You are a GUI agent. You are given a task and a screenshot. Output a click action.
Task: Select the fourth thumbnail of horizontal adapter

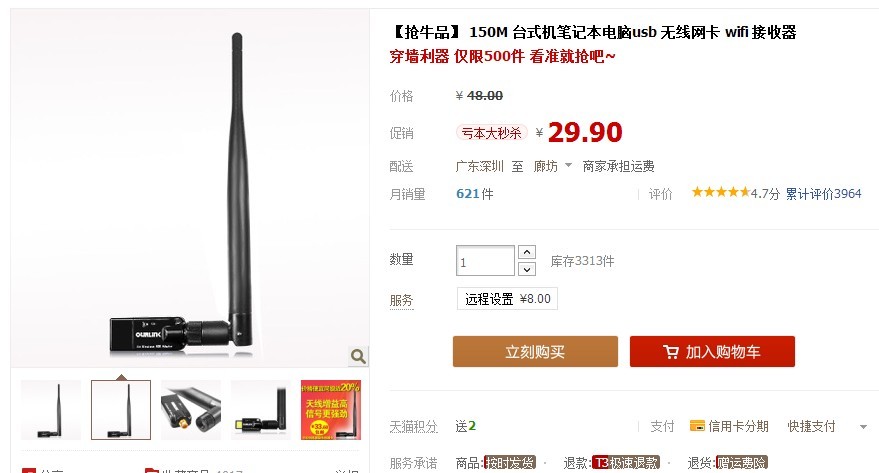[x=261, y=410]
